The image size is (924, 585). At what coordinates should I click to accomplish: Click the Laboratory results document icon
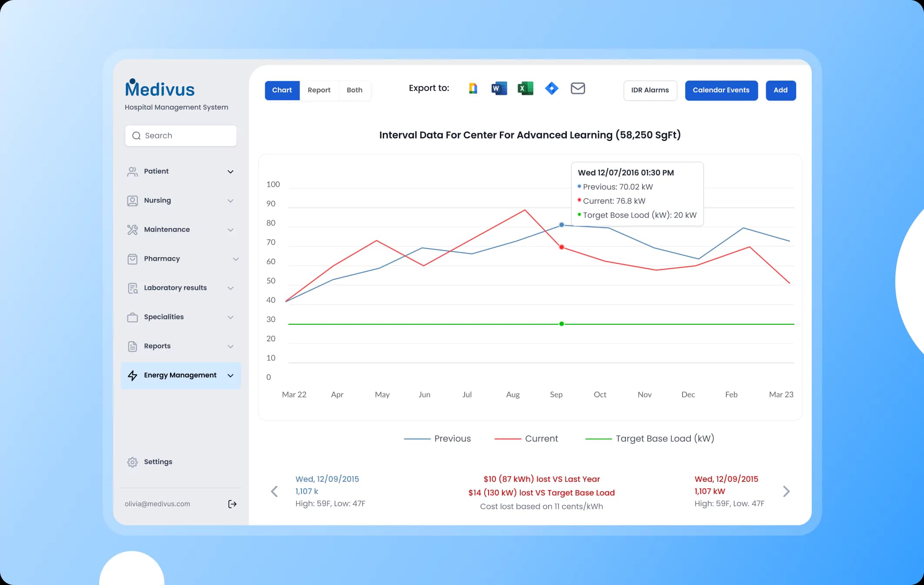point(132,288)
